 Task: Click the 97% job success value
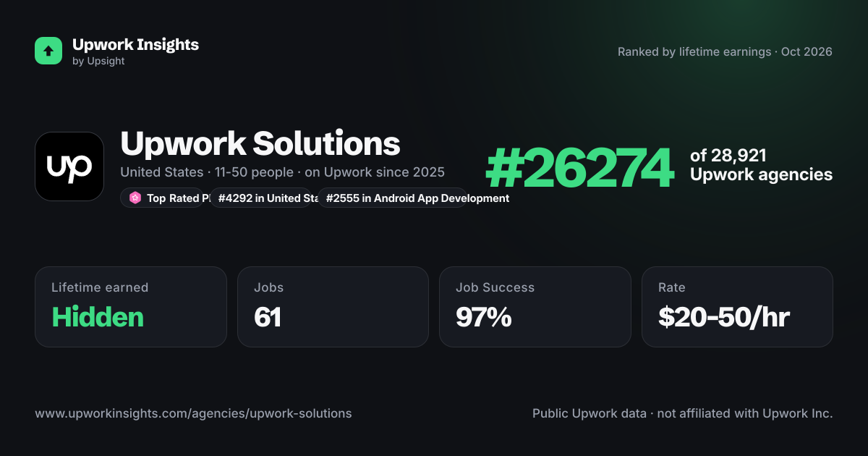pyautogui.click(x=484, y=317)
